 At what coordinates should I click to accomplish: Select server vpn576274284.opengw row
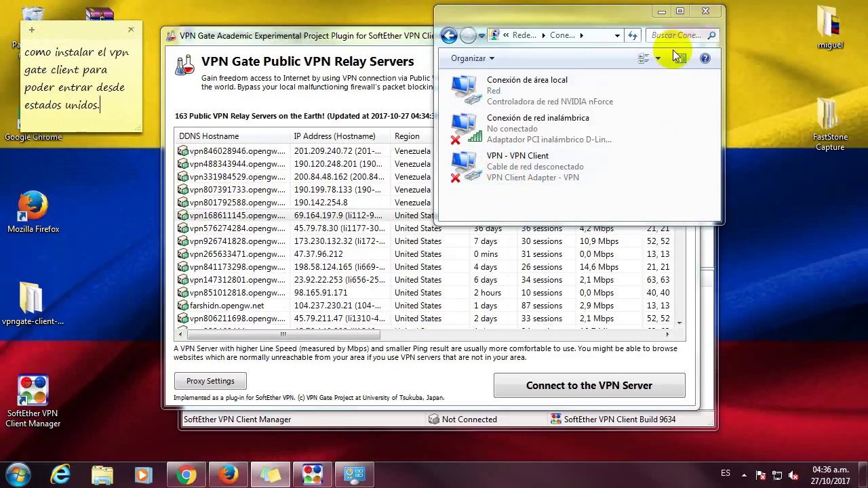click(425, 228)
